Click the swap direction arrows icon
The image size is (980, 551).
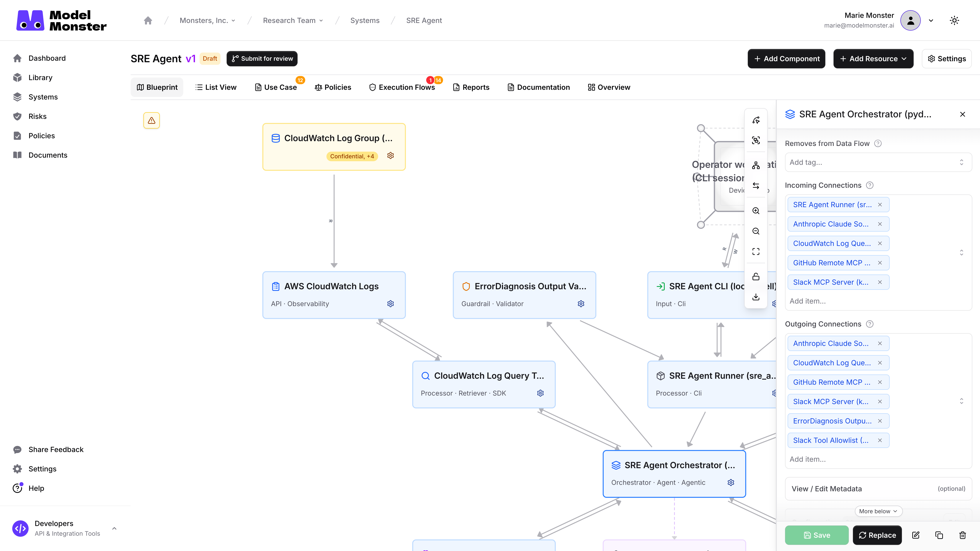point(756,186)
